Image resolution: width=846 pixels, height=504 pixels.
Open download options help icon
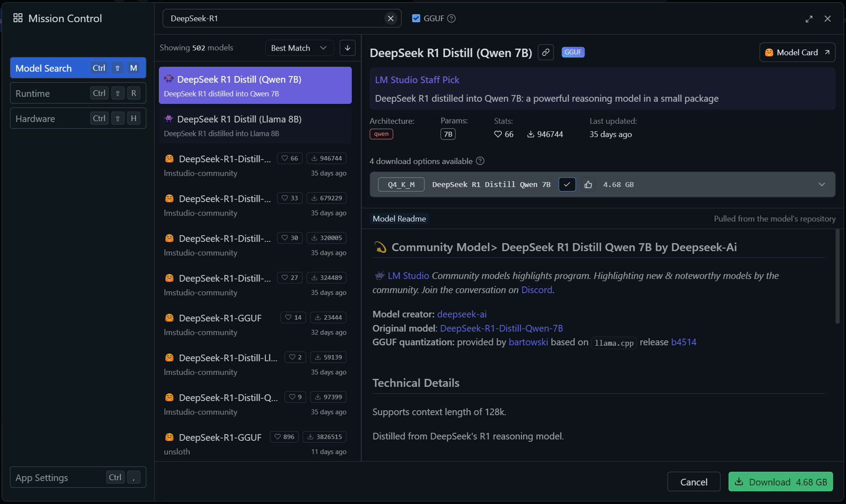point(480,161)
